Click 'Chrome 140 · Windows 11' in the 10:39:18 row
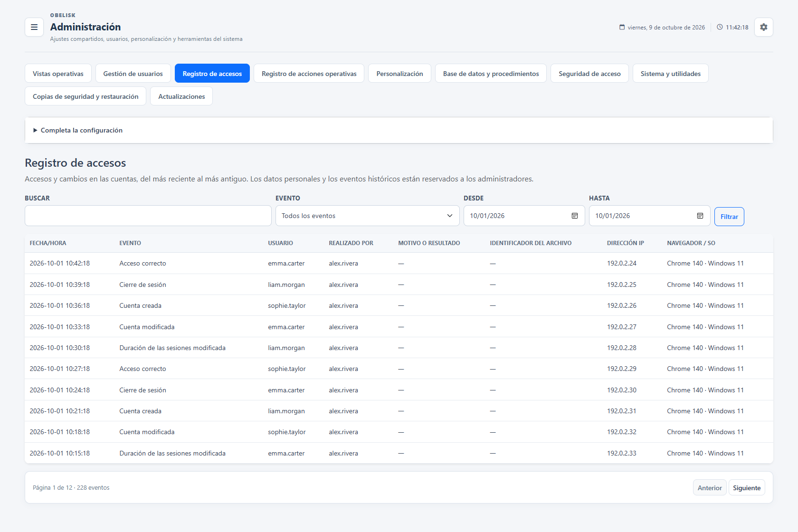Viewport: 798px width, 532px height. click(x=705, y=285)
